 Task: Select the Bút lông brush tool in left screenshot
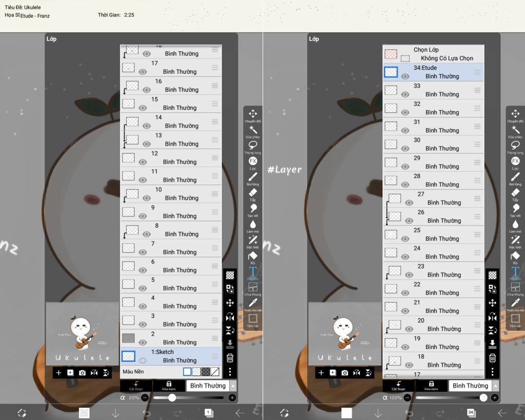pyautogui.click(x=253, y=178)
